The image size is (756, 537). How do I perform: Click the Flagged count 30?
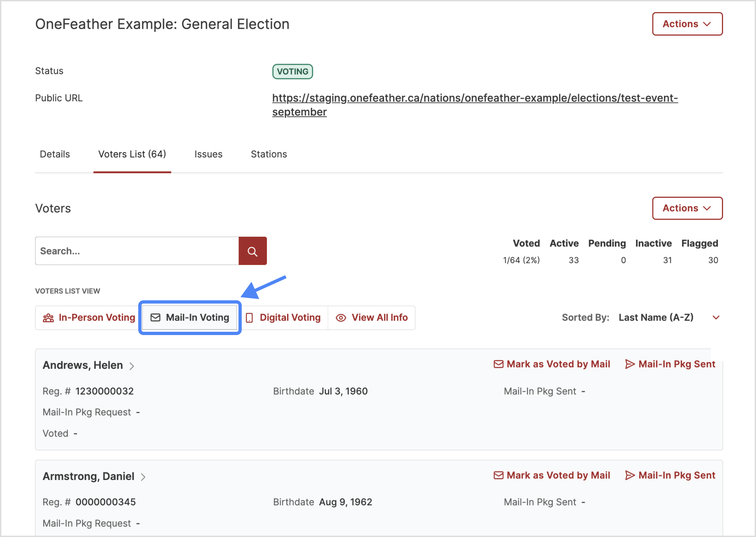(713, 260)
